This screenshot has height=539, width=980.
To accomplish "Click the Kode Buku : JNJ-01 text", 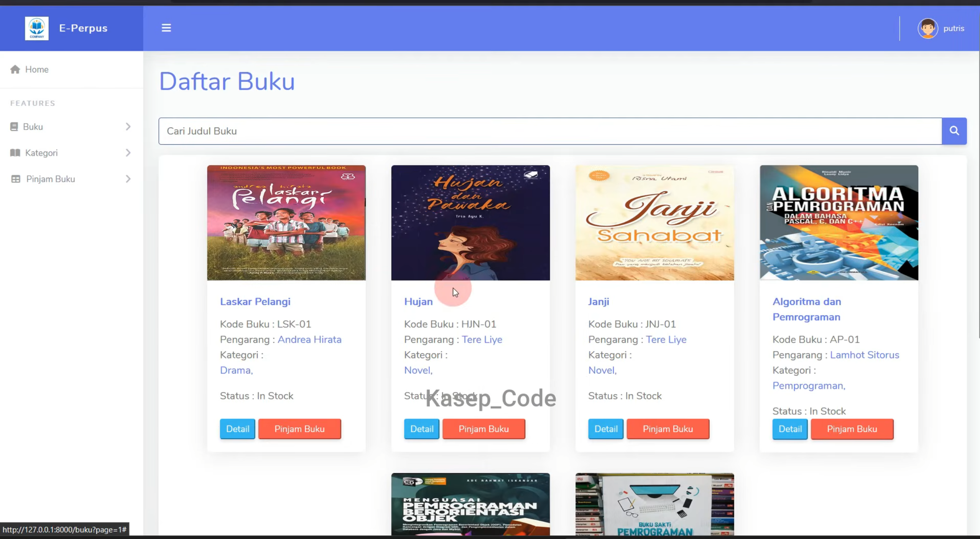I will pyautogui.click(x=632, y=324).
